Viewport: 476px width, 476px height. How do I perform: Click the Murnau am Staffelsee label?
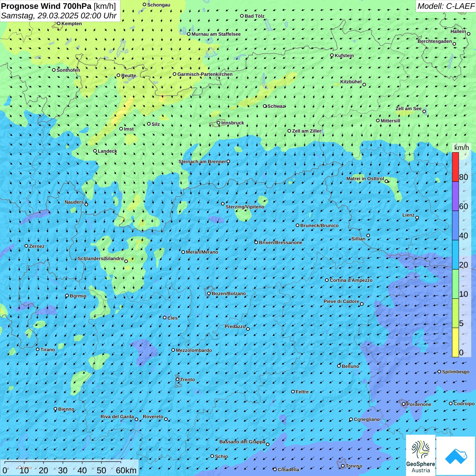(216, 34)
